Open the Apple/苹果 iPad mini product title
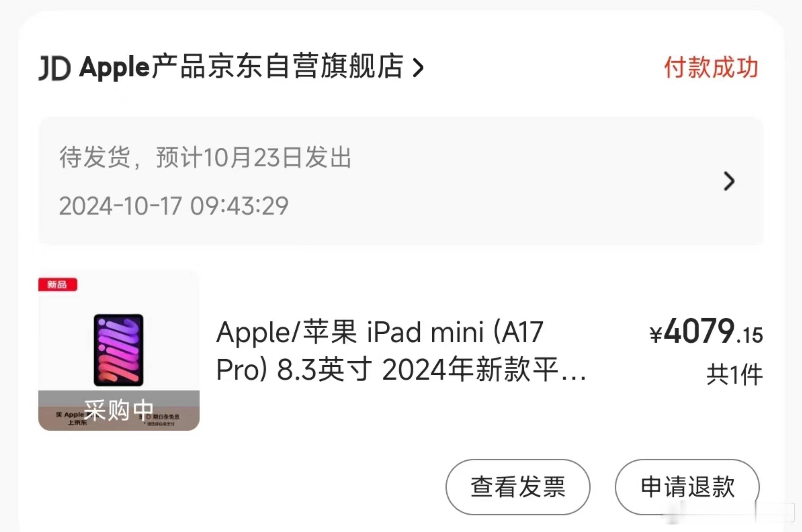 pos(401,351)
